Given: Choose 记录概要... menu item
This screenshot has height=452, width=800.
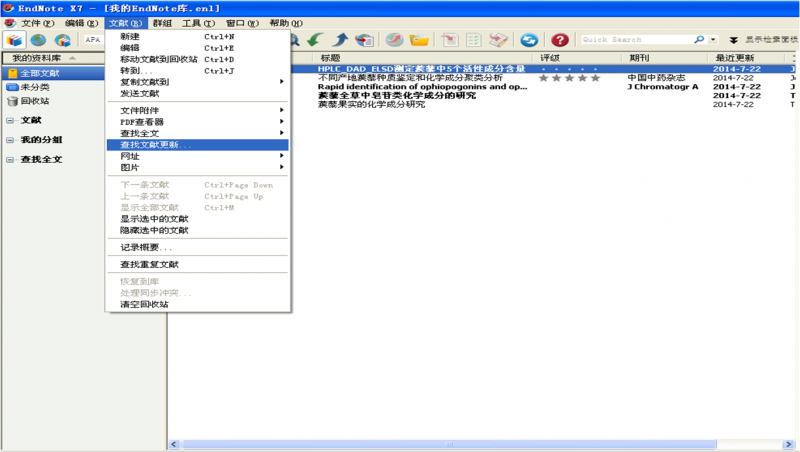Looking at the screenshot, I should pyautogui.click(x=197, y=247).
